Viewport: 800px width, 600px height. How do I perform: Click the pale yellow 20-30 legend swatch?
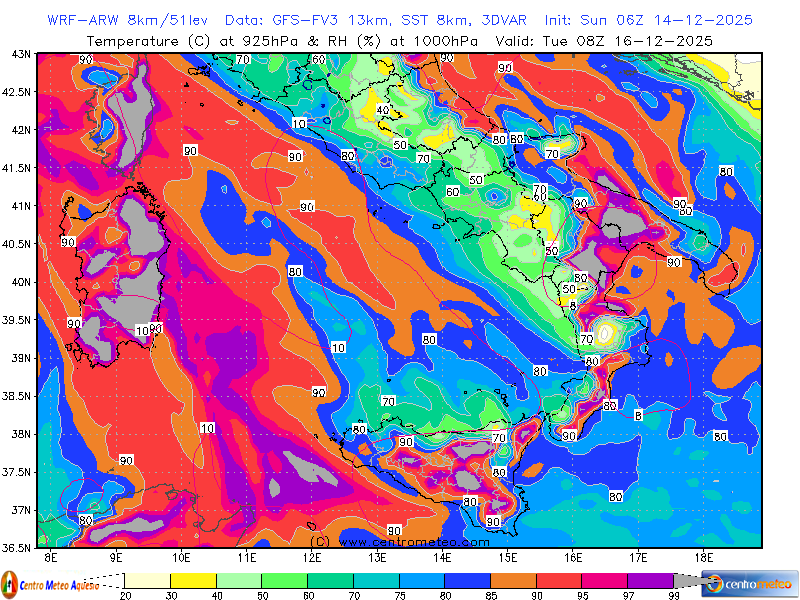pos(147,580)
